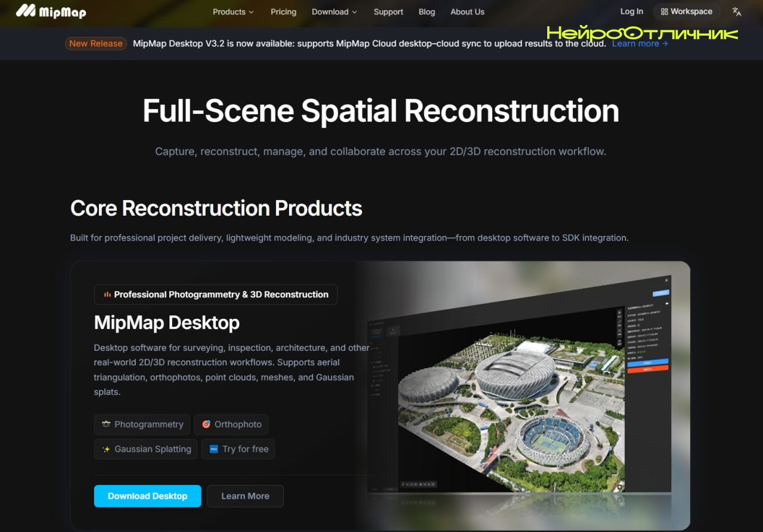The image size is (763, 532).
Task: Click Learn More beside Download Desktop
Action: click(245, 496)
